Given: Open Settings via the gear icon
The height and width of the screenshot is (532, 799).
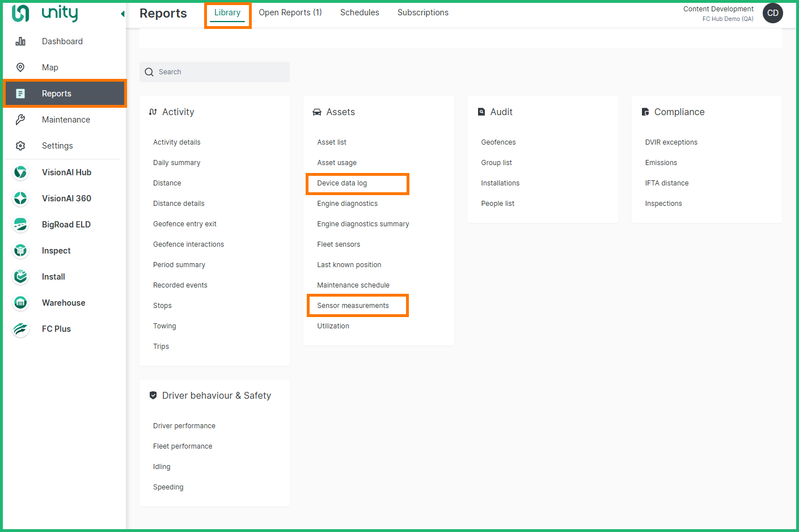Looking at the screenshot, I should pos(20,146).
